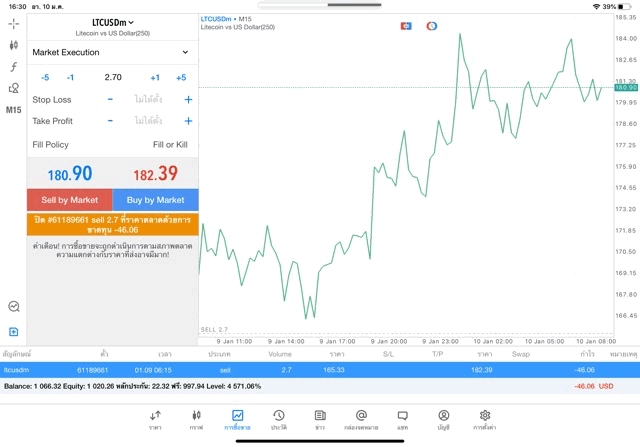Viewport: 640px width, 447px height.
Task: Open the Chat speech bubble tab
Action: click(402, 420)
